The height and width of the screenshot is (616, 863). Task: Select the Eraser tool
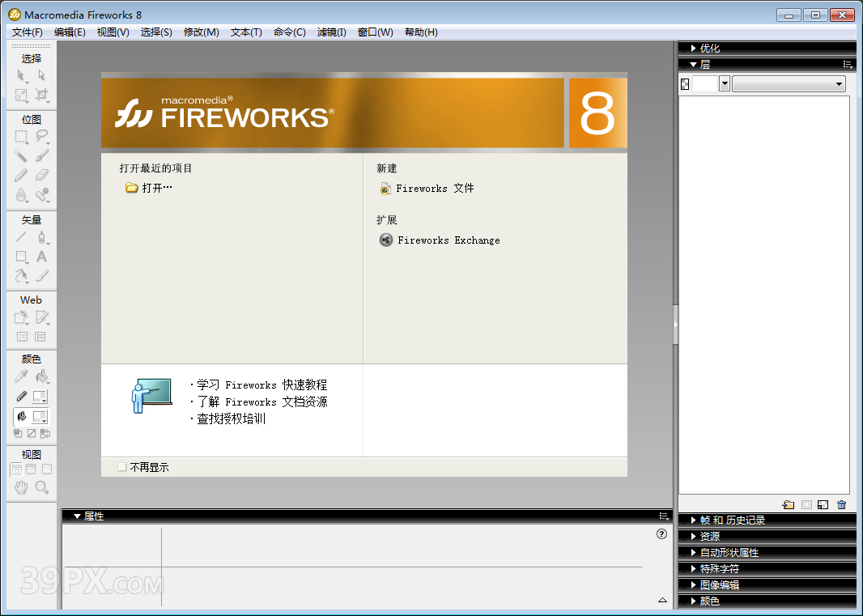pos(41,175)
